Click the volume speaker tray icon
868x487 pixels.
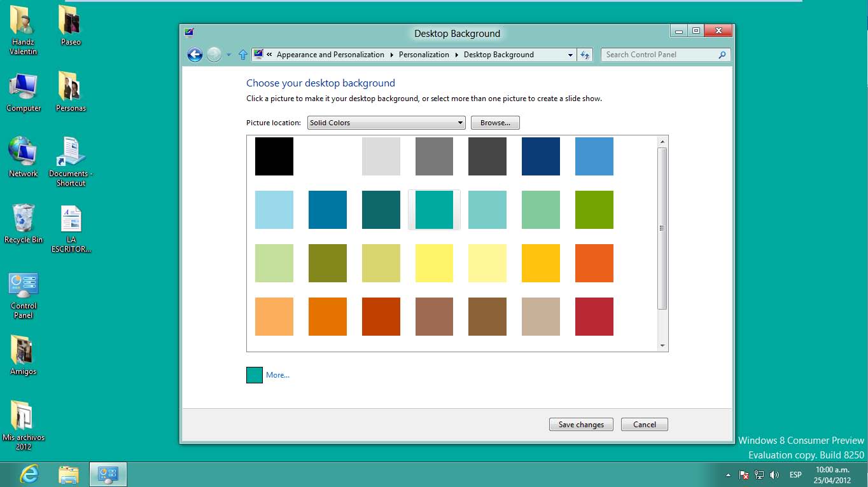[774, 475]
